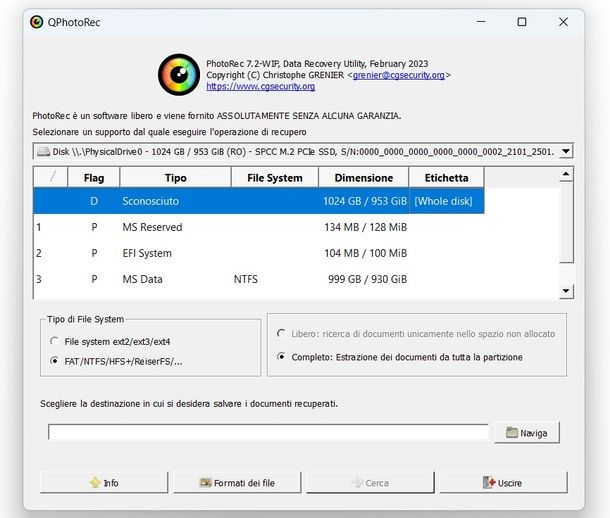The width and height of the screenshot is (610, 518).
Task: Click the partition list scroll-down arrow
Action: pos(566,291)
